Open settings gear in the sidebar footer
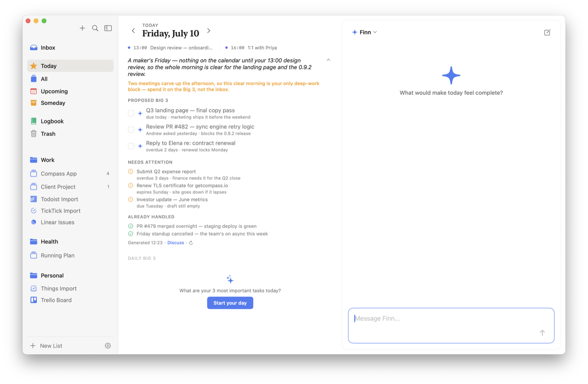This screenshot has height=384, width=588. pos(108,346)
